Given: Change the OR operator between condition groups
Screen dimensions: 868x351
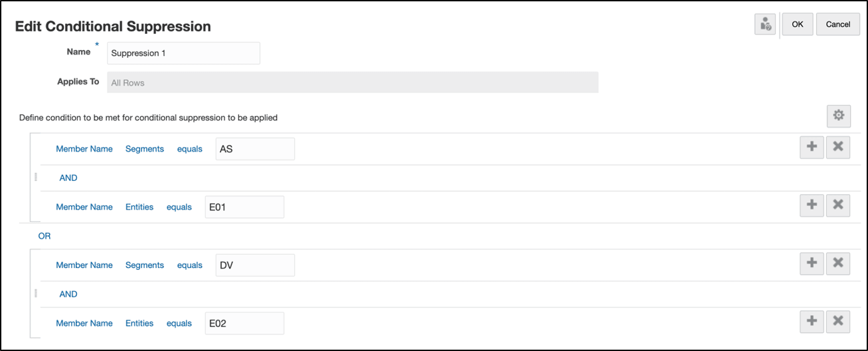Looking at the screenshot, I should (44, 236).
